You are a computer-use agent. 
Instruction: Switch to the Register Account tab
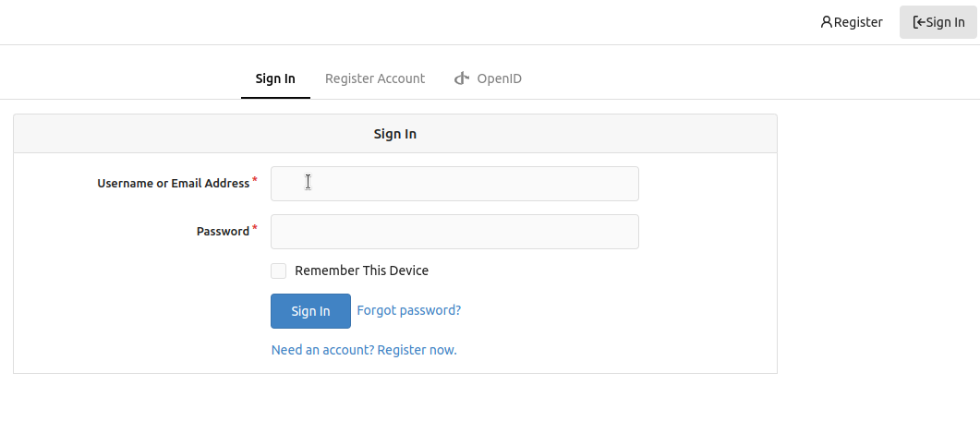coord(375,78)
